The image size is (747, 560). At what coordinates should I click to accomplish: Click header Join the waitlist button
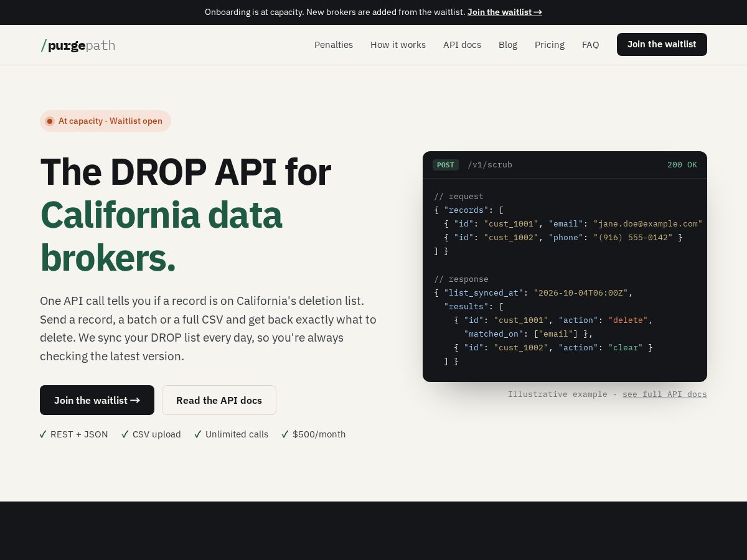point(662,45)
